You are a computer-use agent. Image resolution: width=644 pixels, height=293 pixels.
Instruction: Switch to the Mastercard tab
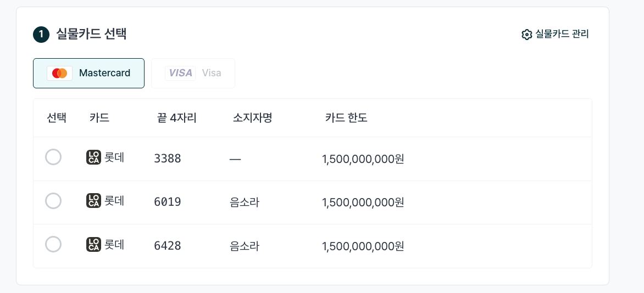tap(88, 73)
